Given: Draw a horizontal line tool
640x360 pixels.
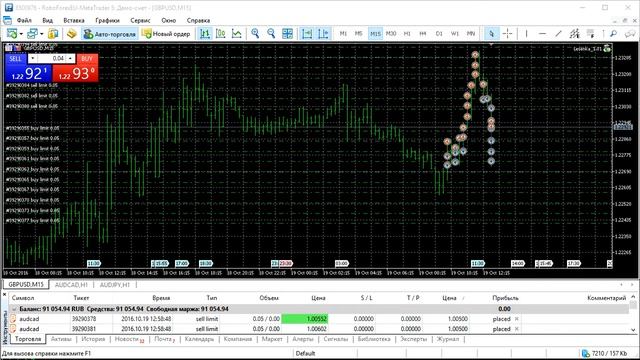Looking at the screenshot, I should [x=542, y=33].
